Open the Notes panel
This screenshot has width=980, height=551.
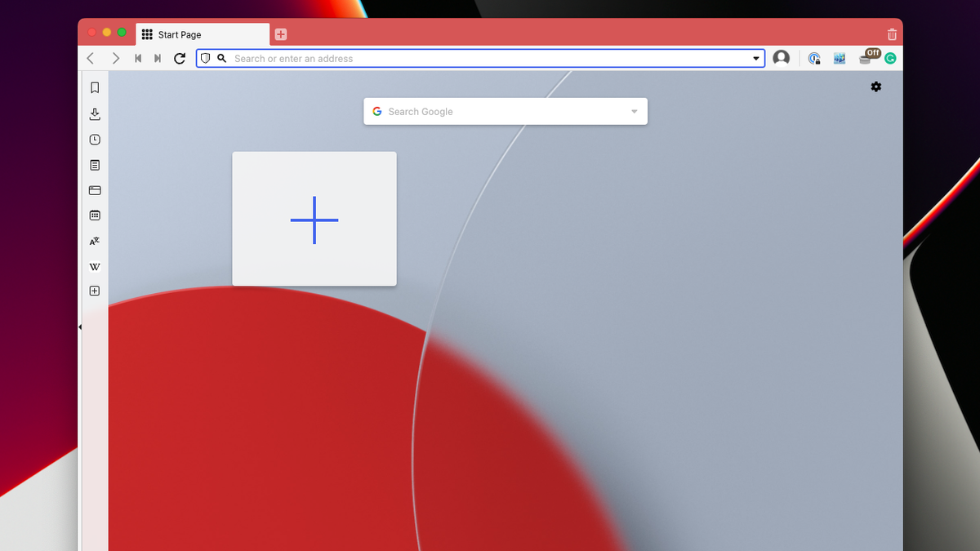click(x=95, y=164)
